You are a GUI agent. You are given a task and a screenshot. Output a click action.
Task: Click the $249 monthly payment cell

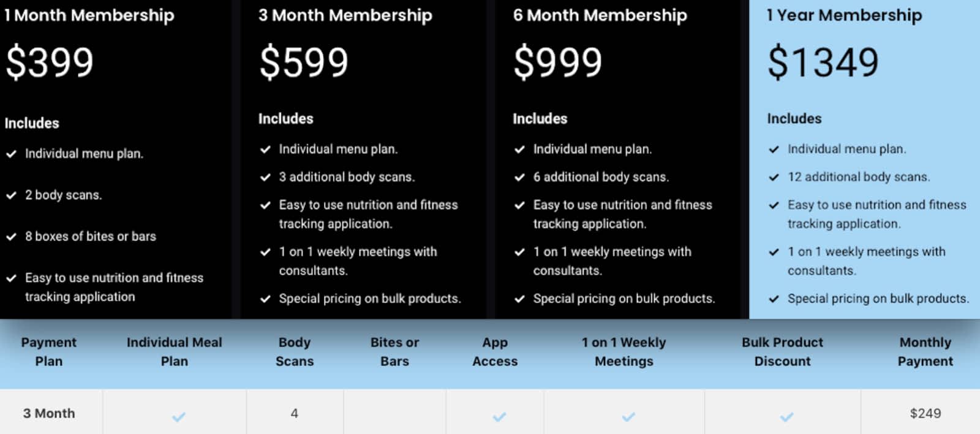[925, 414]
